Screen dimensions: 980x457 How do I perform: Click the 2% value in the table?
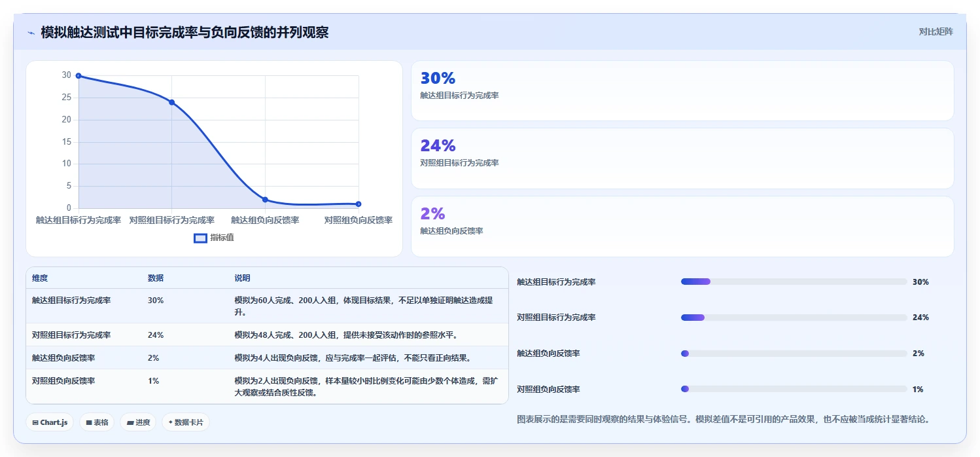click(x=154, y=358)
